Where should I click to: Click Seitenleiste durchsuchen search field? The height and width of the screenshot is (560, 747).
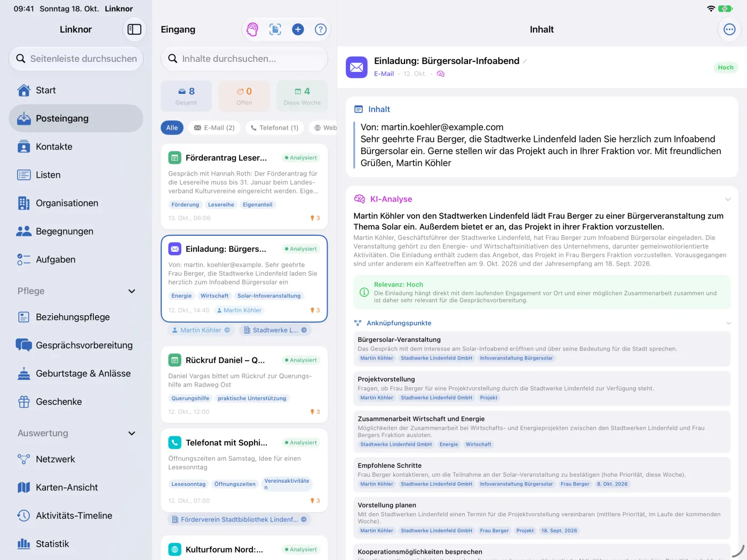click(x=76, y=59)
